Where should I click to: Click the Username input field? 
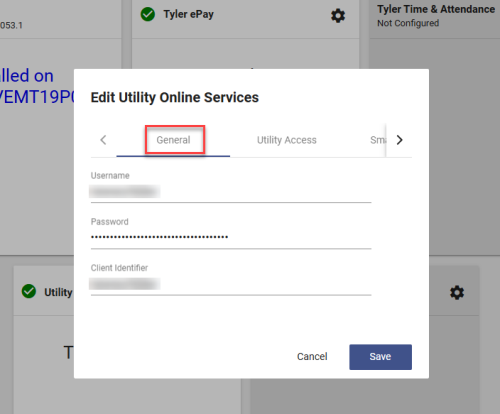pos(231,192)
